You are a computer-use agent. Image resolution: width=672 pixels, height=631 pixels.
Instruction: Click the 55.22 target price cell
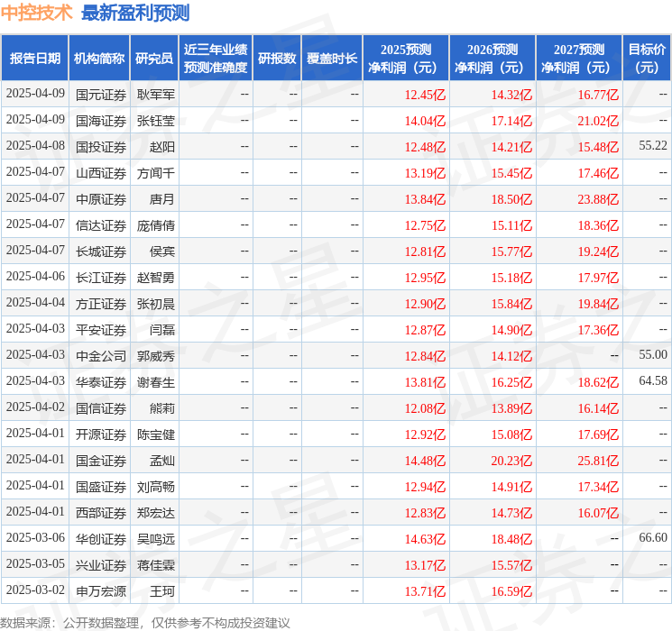pyautogui.click(x=652, y=146)
